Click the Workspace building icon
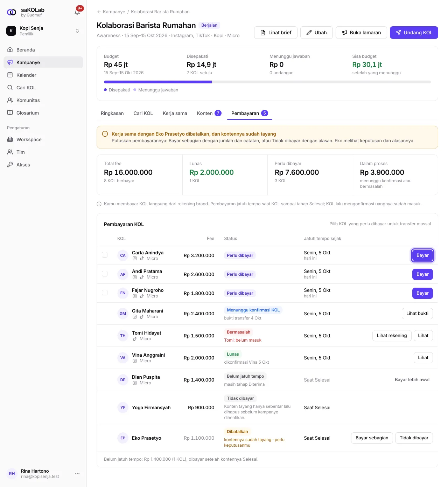The width and height of the screenshot is (448, 487). tap(10, 139)
